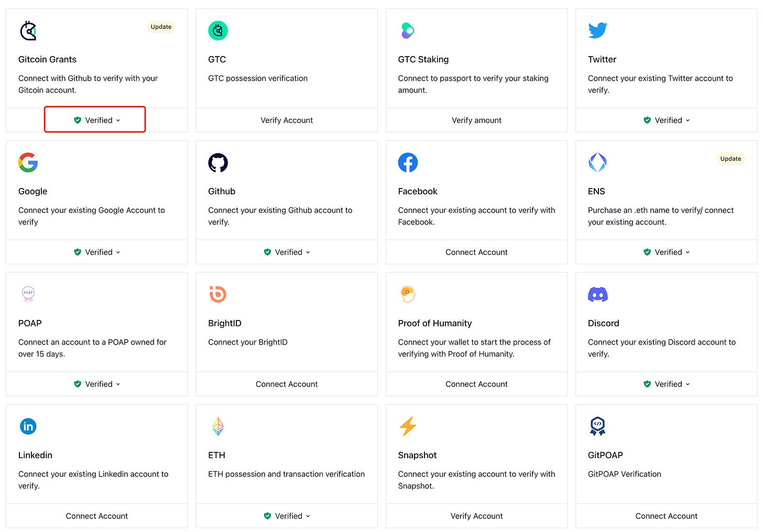This screenshot has height=532, width=763.
Task: Click the Proof of Humanity head icon
Action: click(408, 294)
